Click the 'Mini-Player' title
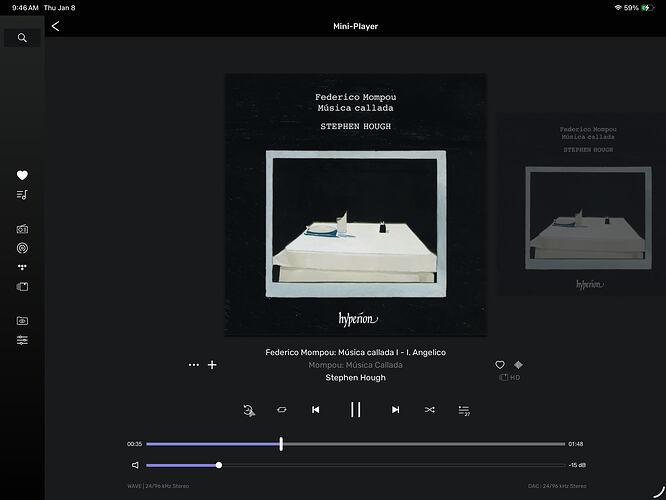Image resolution: width=666 pixels, height=500 pixels. [x=356, y=26]
